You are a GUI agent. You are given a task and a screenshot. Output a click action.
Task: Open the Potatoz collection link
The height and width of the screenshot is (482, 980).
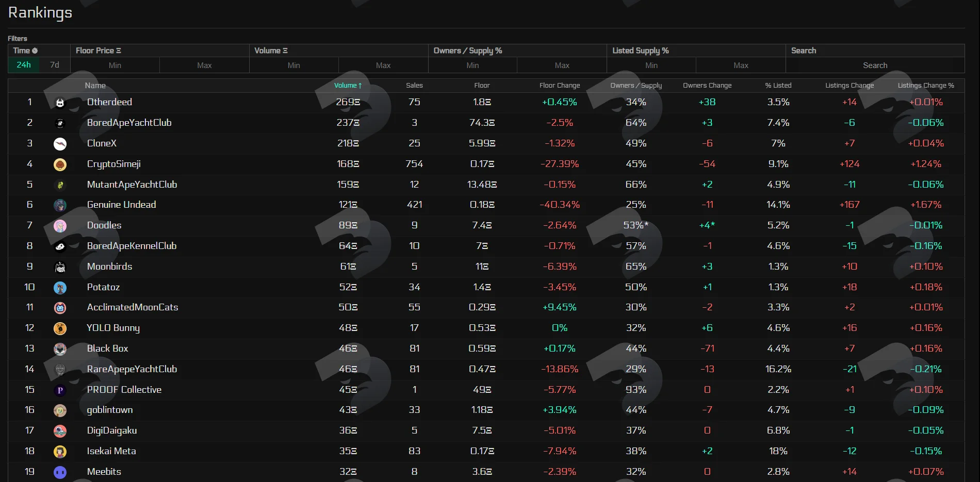point(103,287)
